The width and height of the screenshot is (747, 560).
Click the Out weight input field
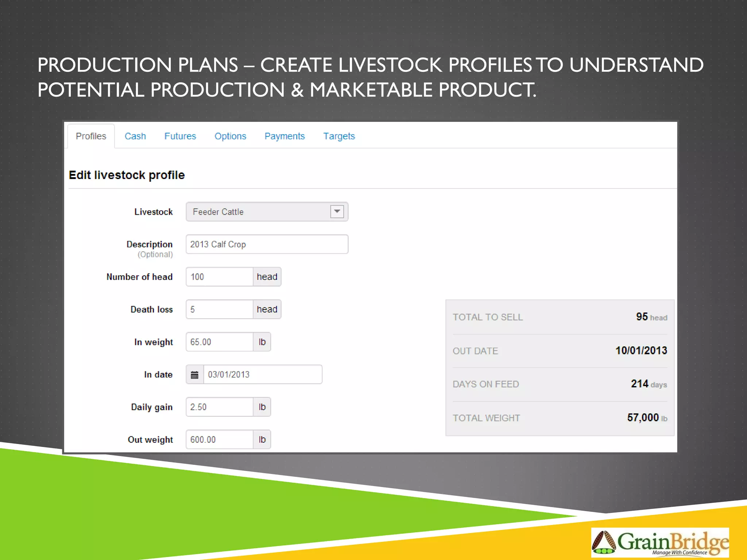tap(219, 440)
